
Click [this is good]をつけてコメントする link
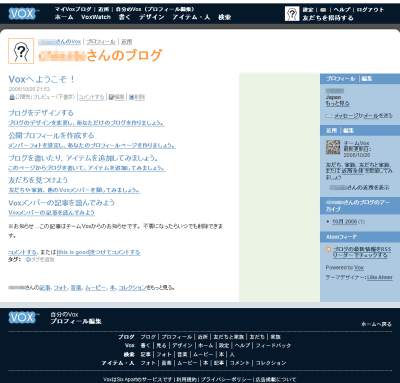point(99,252)
